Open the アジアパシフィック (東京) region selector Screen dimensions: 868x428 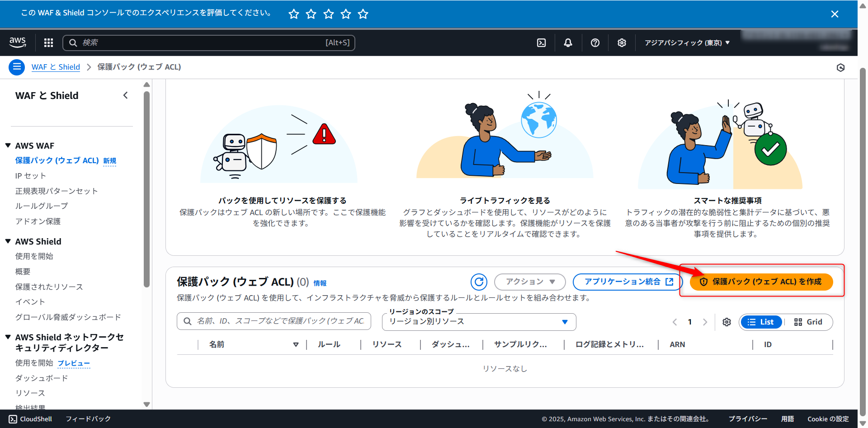pyautogui.click(x=687, y=42)
